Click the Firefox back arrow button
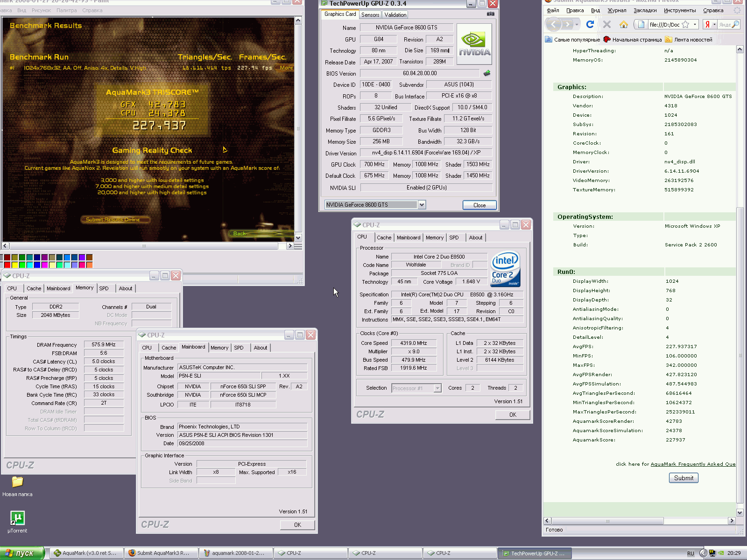 pyautogui.click(x=554, y=24)
